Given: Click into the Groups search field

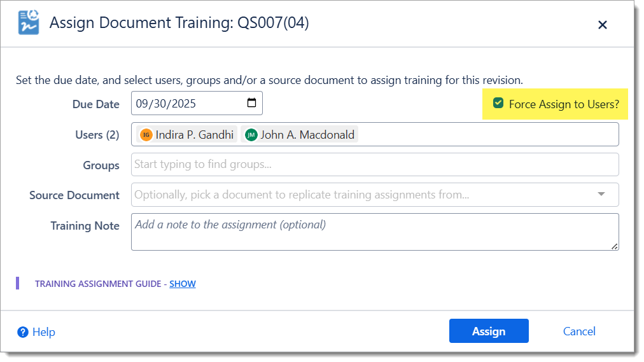Looking at the screenshot, I should tap(375, 165).
